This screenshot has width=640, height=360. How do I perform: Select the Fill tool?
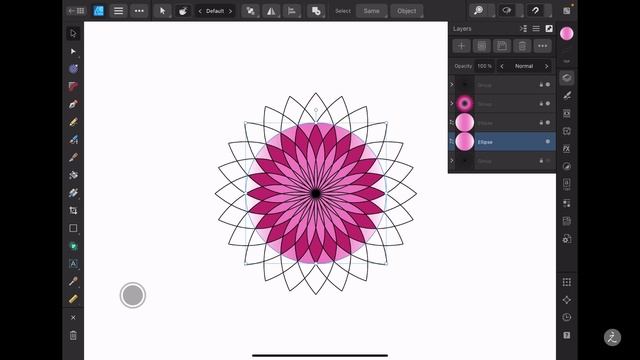(x=73, y=175)
